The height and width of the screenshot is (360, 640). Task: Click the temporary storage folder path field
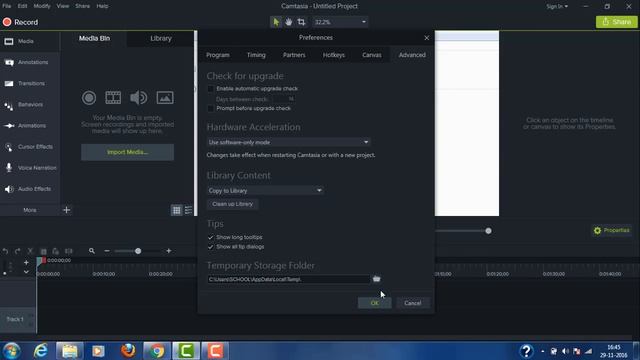pyautogui.click(x=288, y=279)
